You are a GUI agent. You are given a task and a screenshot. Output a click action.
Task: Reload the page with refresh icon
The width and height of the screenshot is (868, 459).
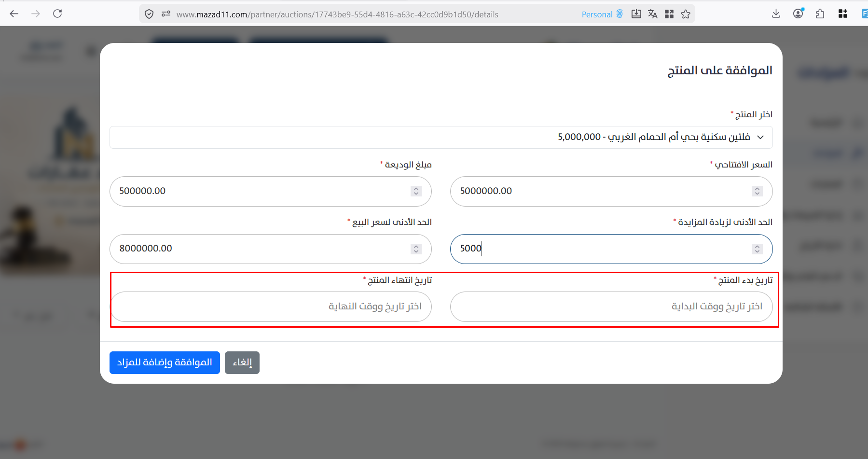click(57, 14)
